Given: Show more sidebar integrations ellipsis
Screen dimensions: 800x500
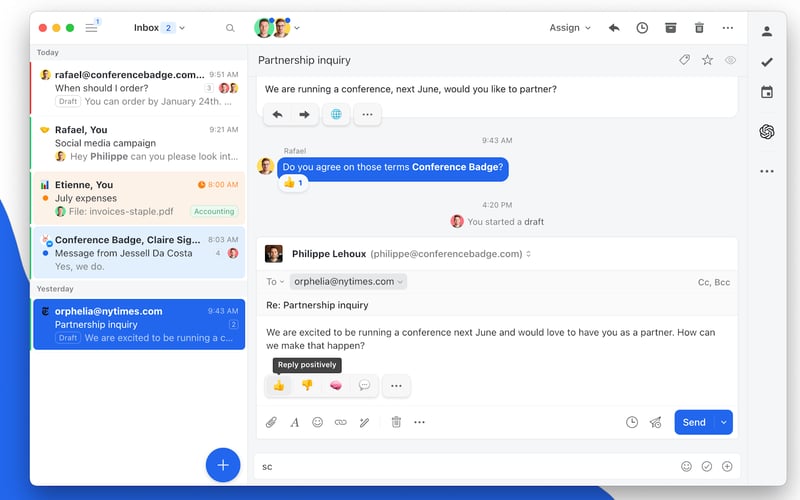Looking at the screenshot, I should click(767, 171).
